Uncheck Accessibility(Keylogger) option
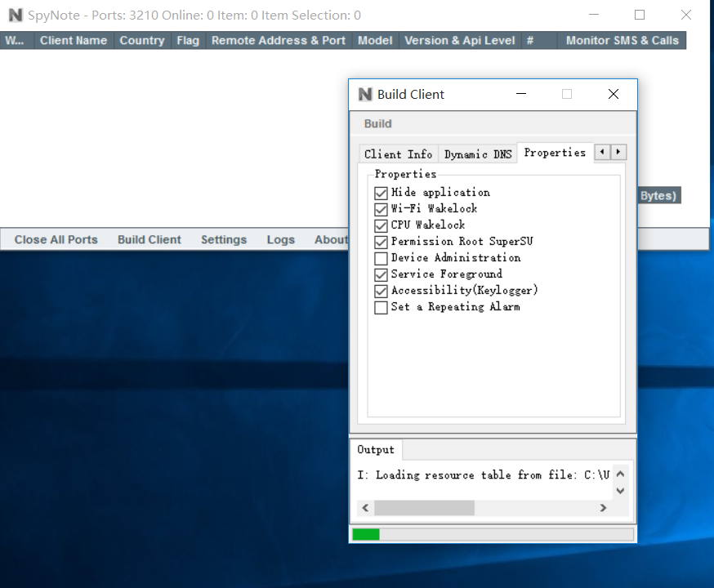Screen dimensions: 714x588 click(x=382, y=292)
